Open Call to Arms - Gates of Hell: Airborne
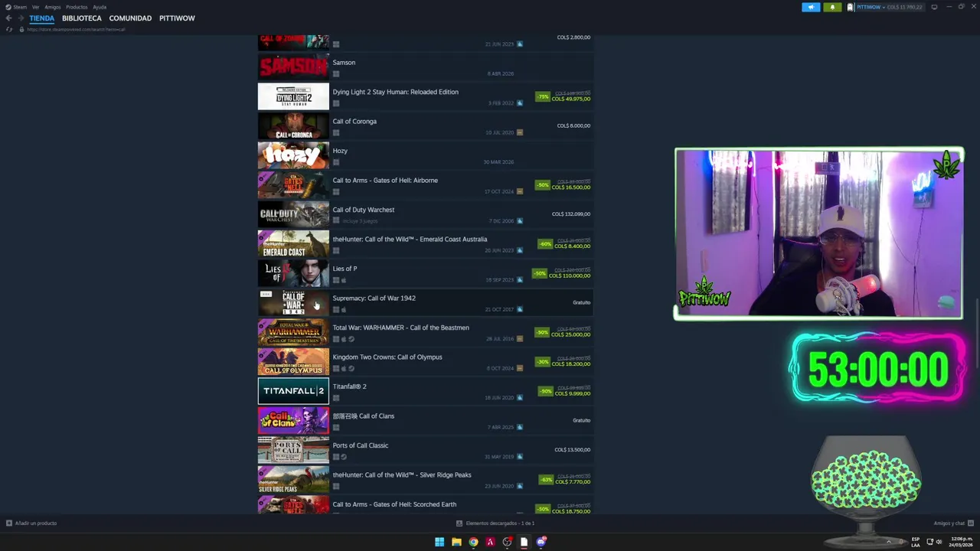Viewport: 980px width, 551px height. point(425,185)
